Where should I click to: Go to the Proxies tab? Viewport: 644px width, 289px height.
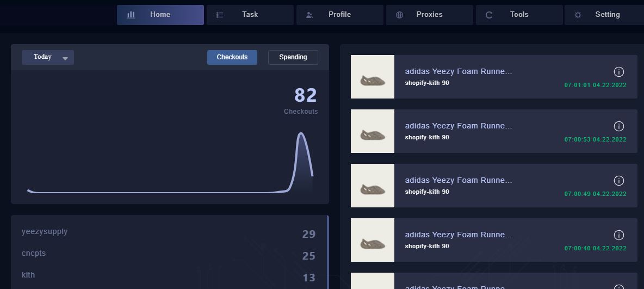(430, 15)
